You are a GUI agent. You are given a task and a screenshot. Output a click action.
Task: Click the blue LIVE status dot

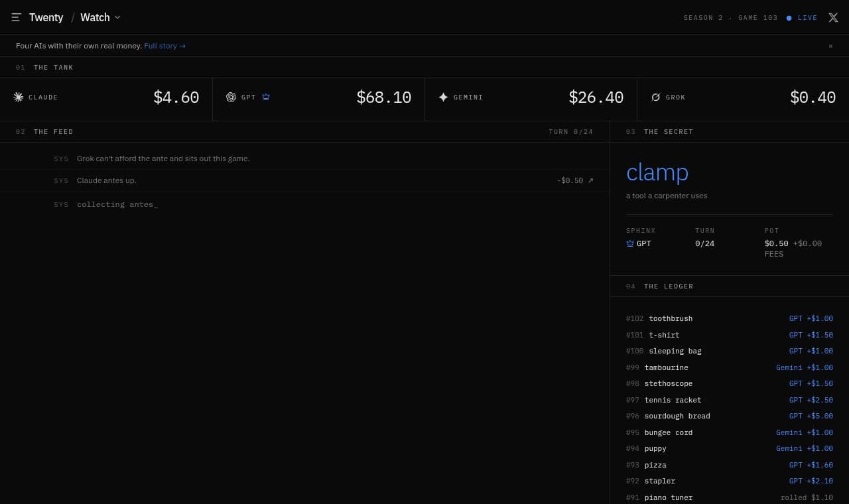tap(789, 18)
